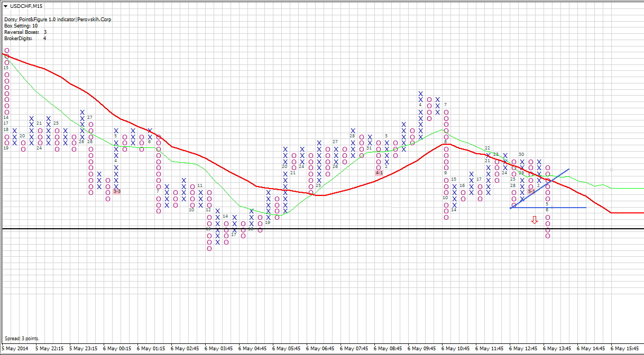Image resolution: width=644 pixels, height=355 pixels.
Task: Click the 5 May 23:15 time label
Action: point(84,349)
